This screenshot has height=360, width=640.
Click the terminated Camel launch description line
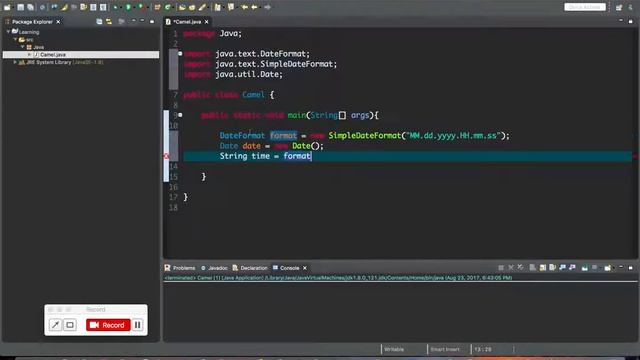coord(338,278)
